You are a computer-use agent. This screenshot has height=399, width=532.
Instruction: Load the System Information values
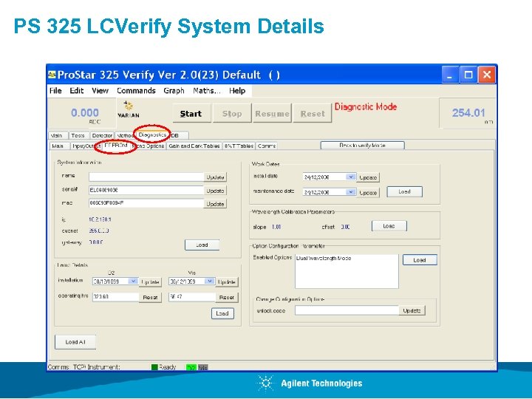(202, 245)
